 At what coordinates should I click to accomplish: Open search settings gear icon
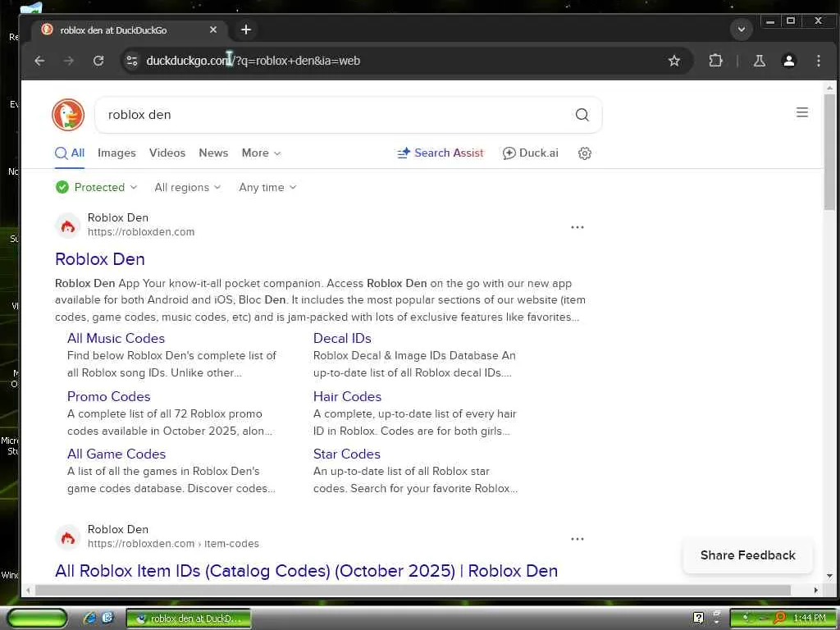click(584, 153)
